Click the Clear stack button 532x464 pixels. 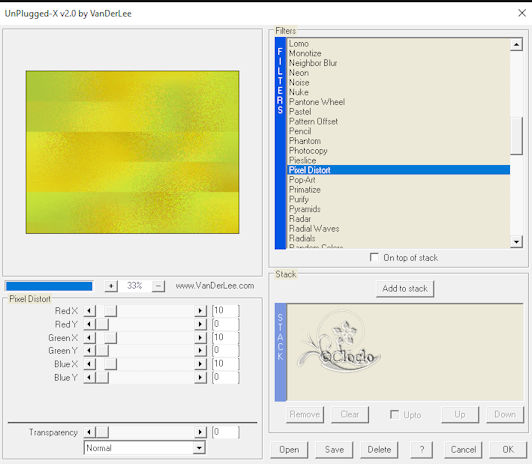click(350, 414)
